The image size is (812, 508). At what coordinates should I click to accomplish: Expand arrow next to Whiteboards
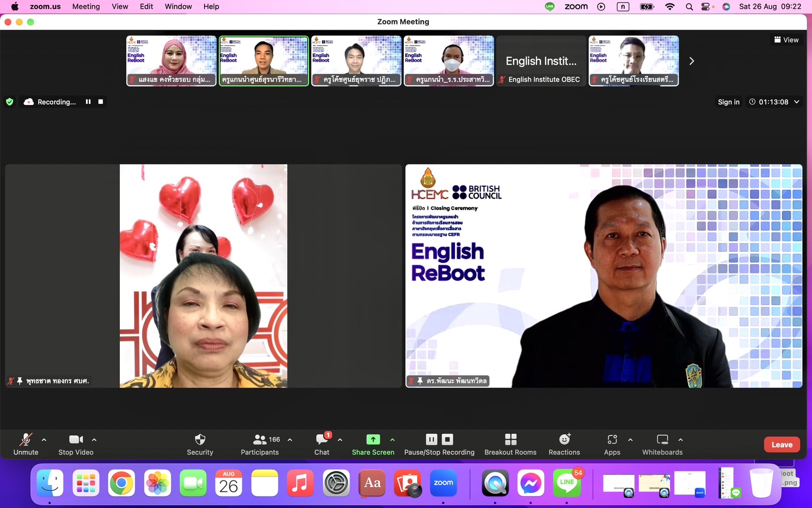681,440
